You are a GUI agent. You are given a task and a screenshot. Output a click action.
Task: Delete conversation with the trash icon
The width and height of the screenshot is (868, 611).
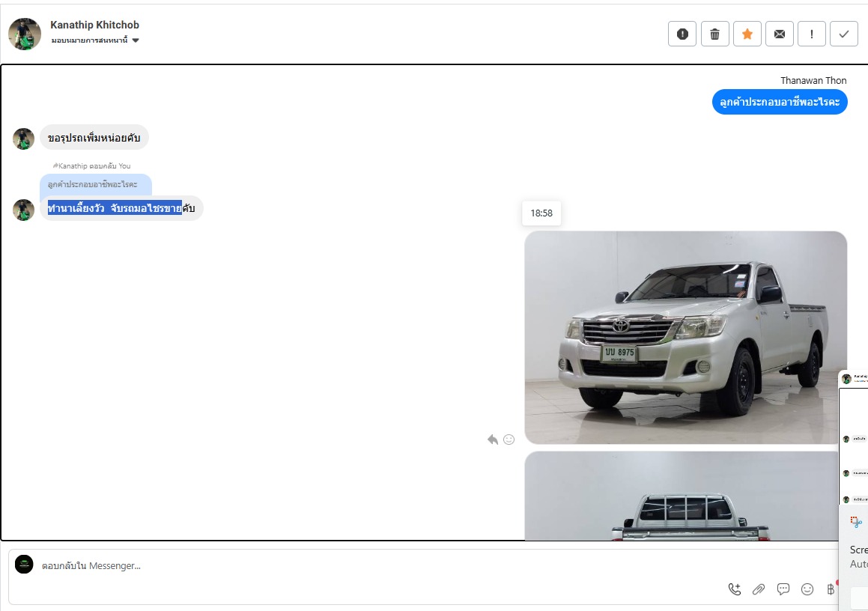point(714,34)
